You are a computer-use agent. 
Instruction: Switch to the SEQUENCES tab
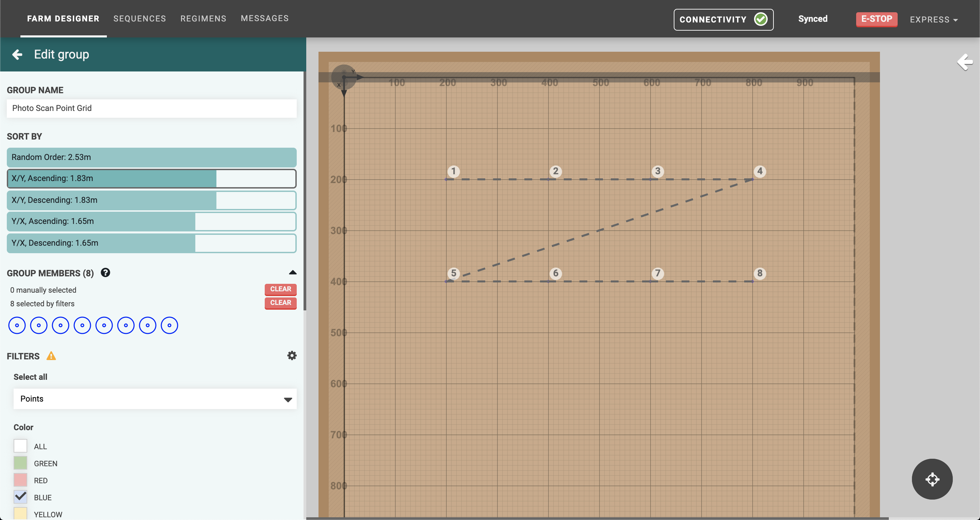pos(140,18)
